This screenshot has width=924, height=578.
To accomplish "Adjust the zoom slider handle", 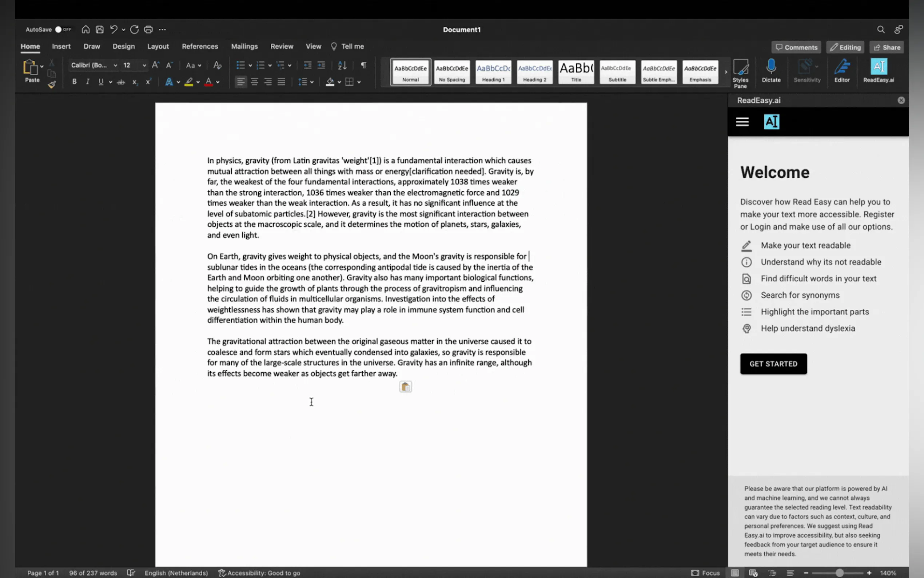I will click(x=839, y=573).
